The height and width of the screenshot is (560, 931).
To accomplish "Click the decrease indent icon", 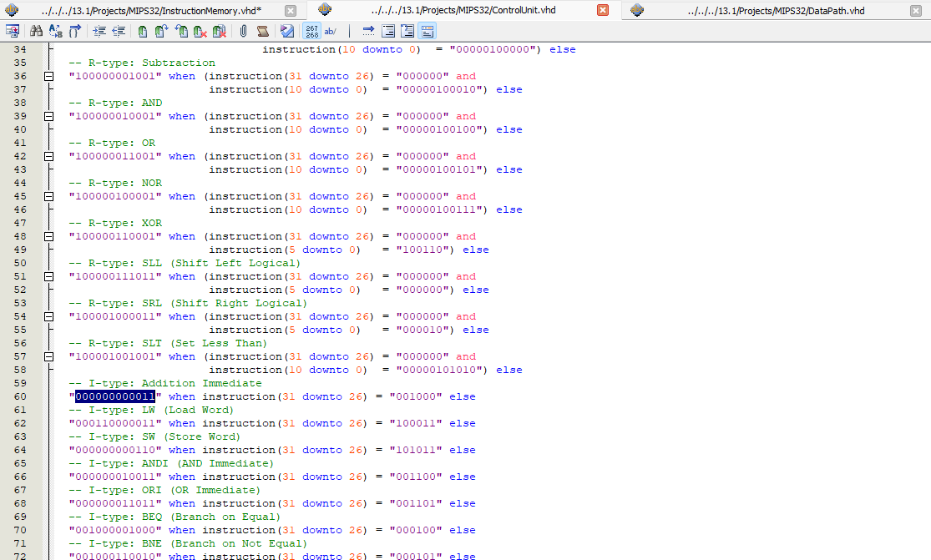I will pos(119,31).
